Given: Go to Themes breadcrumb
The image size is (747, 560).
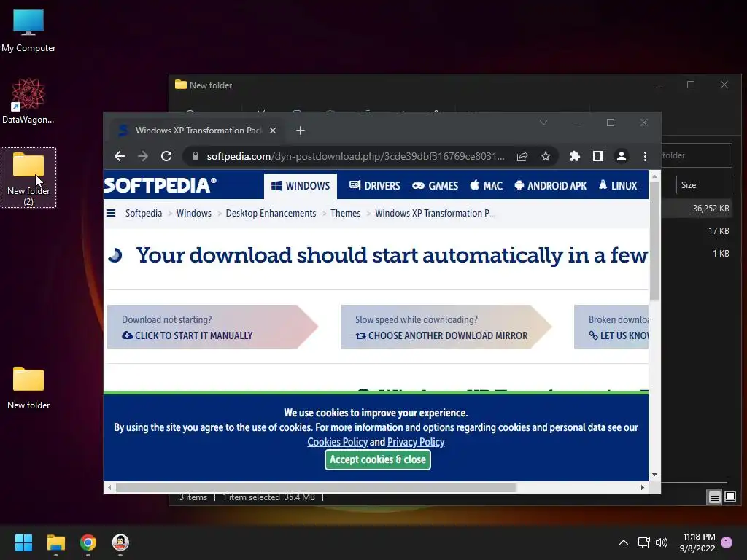Looking at the screenshot, I should (345, 214).
